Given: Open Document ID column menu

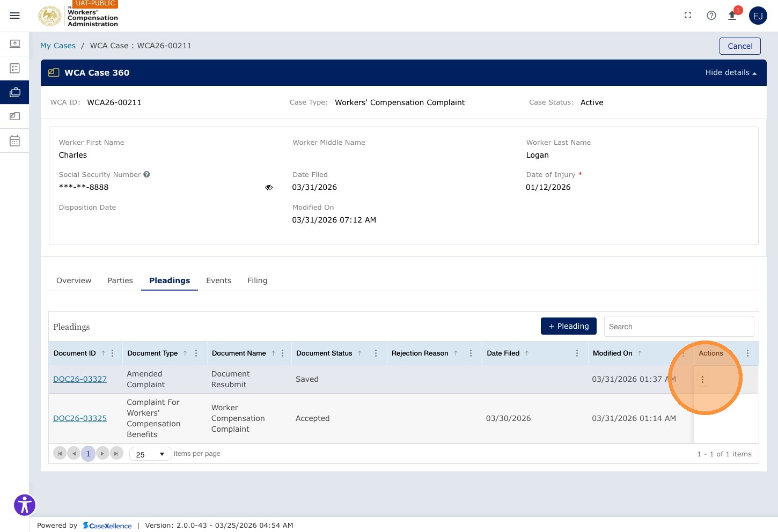Looking at the screenshot, I should point(112,353).
